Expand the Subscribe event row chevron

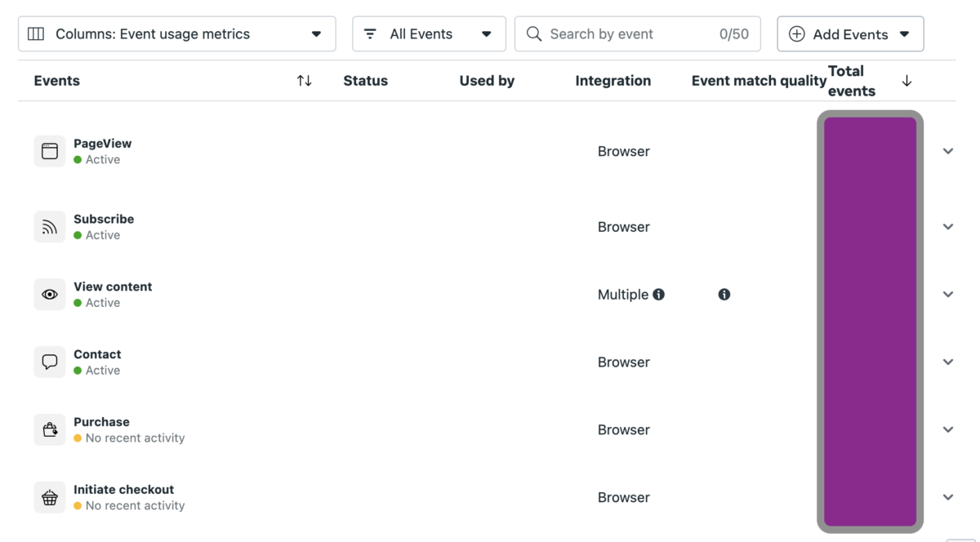pos(948,227)
